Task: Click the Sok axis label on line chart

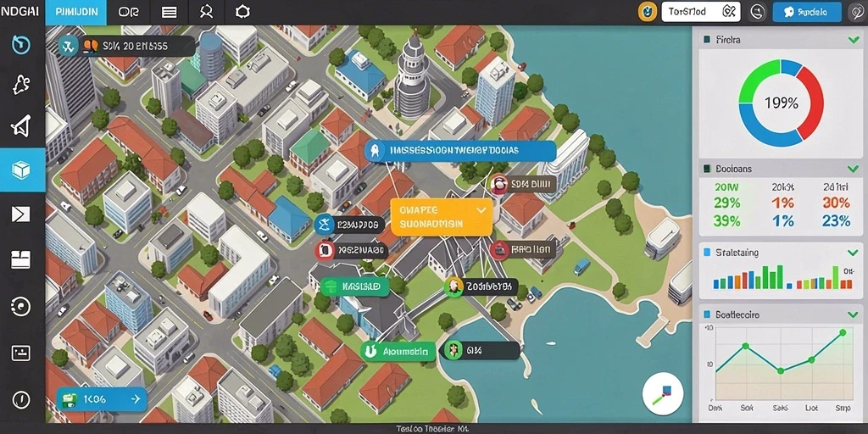Action: tap(748, 408)
